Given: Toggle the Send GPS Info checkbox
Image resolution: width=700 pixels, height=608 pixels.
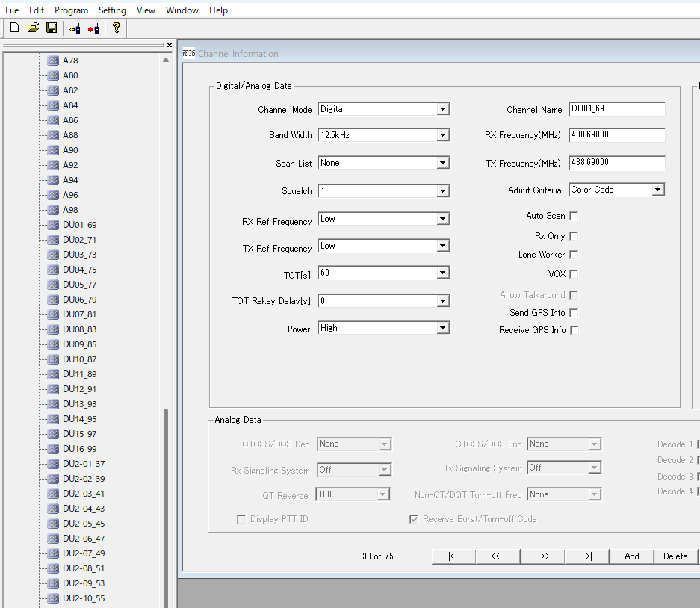Looking at the screenshot, I should [574, 313].
